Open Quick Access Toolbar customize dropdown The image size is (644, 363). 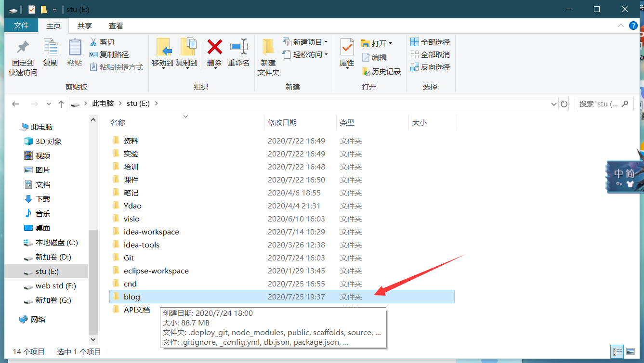[x=54, y=10]
